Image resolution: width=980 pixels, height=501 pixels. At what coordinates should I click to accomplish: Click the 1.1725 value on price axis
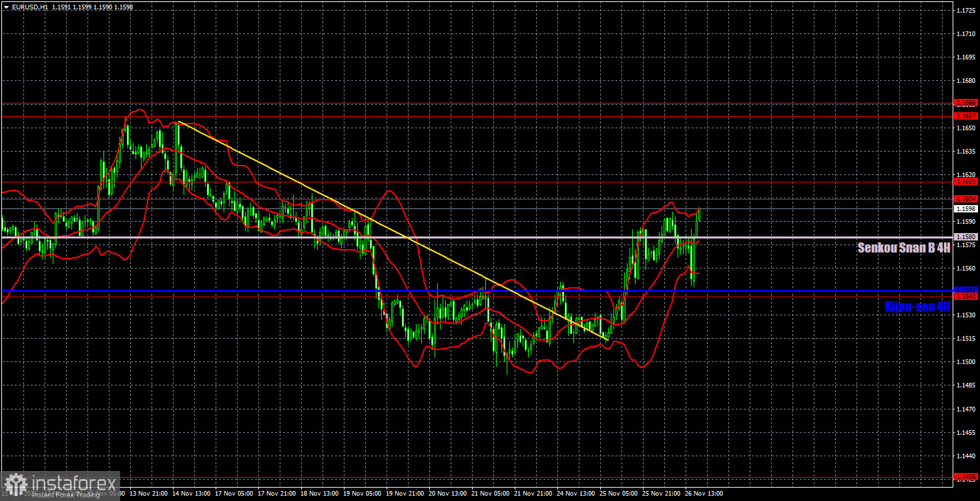tap(966, 10)
